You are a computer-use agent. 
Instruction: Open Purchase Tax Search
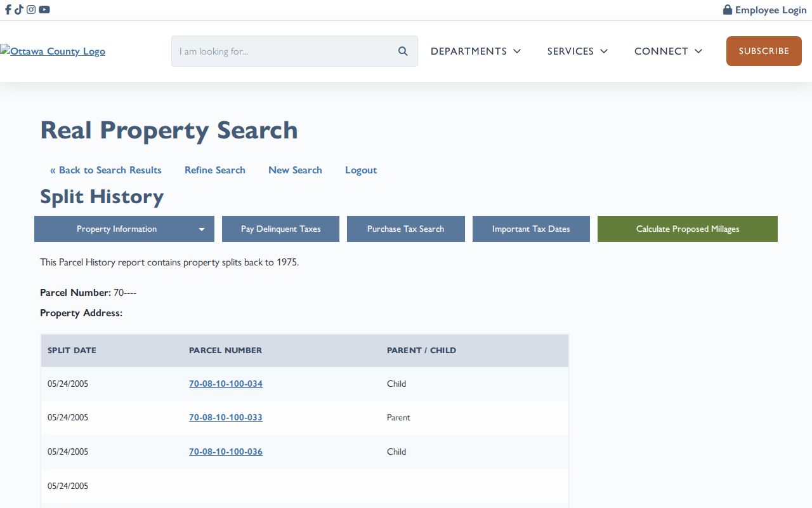click(405, 229)
